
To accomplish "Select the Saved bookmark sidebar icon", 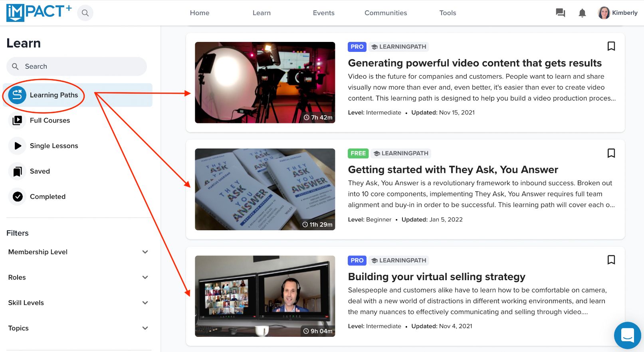I will (x=17, y=171).
